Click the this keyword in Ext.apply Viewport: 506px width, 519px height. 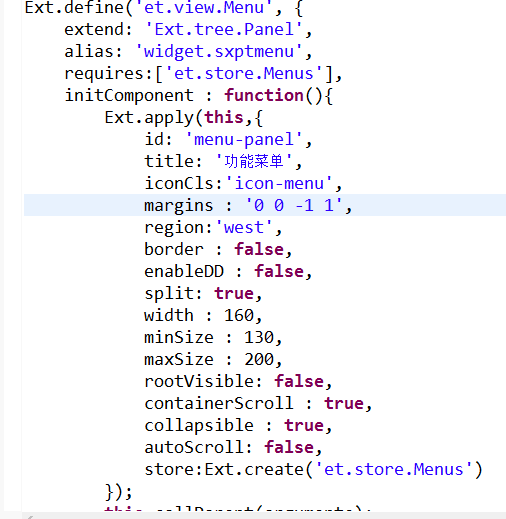pyautogui.click(x=224, y=117)
